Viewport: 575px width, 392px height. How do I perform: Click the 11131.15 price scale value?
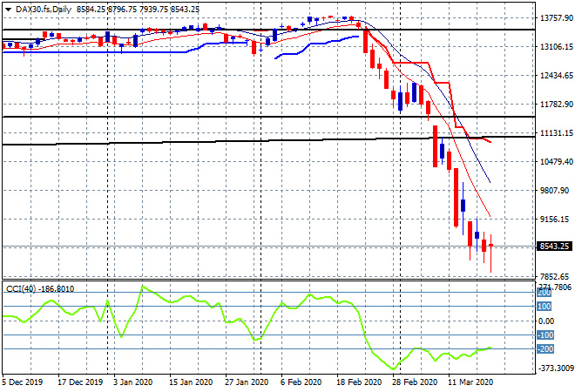point(557,133)
